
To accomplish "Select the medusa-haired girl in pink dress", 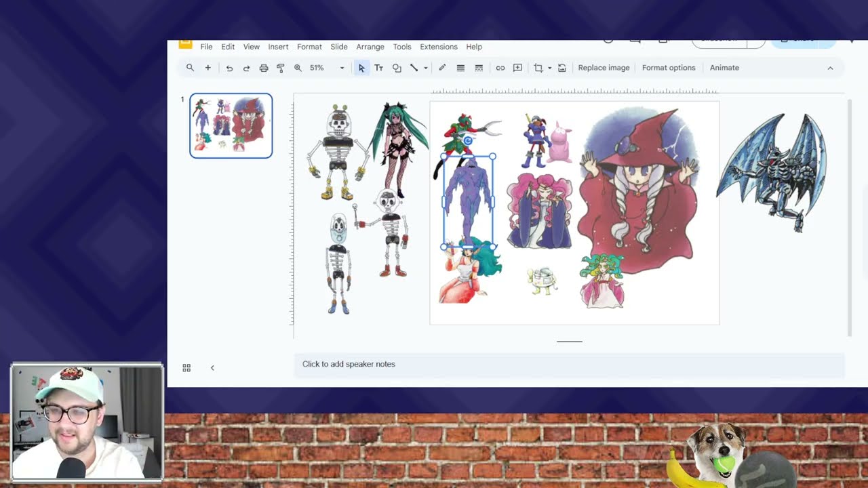I will point(601,281).
